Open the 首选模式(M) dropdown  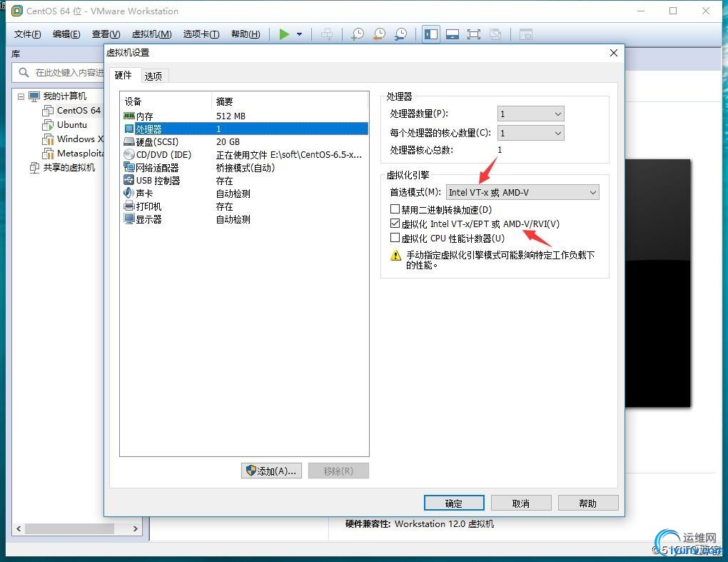pos(522,192)
